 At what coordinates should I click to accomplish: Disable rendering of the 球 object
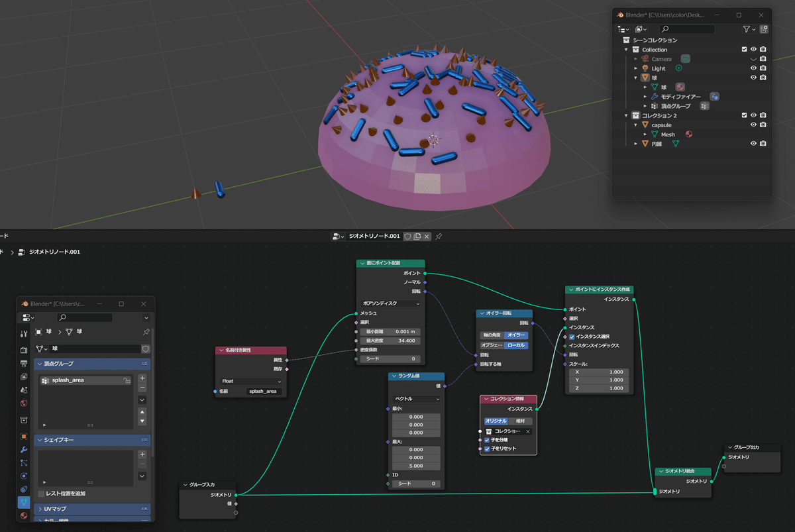point(763,78)
